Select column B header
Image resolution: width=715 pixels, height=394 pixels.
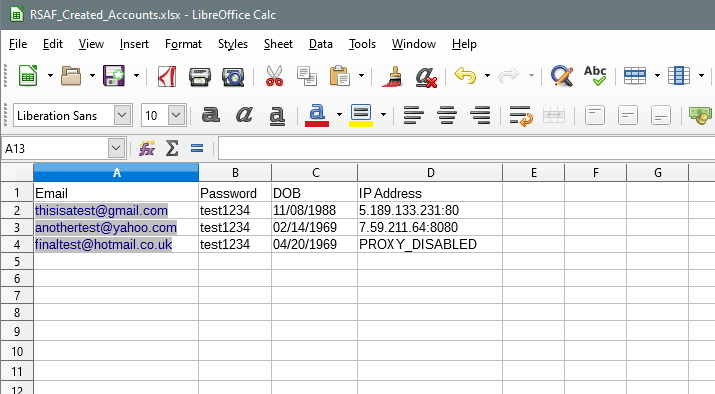click(235, 173)
